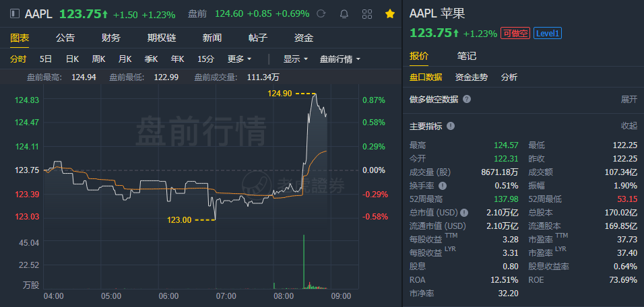This screenshot has height=307, width=644.
Task: Click help icon next to 做多做空数据
Action: click(x=467, y=99)
